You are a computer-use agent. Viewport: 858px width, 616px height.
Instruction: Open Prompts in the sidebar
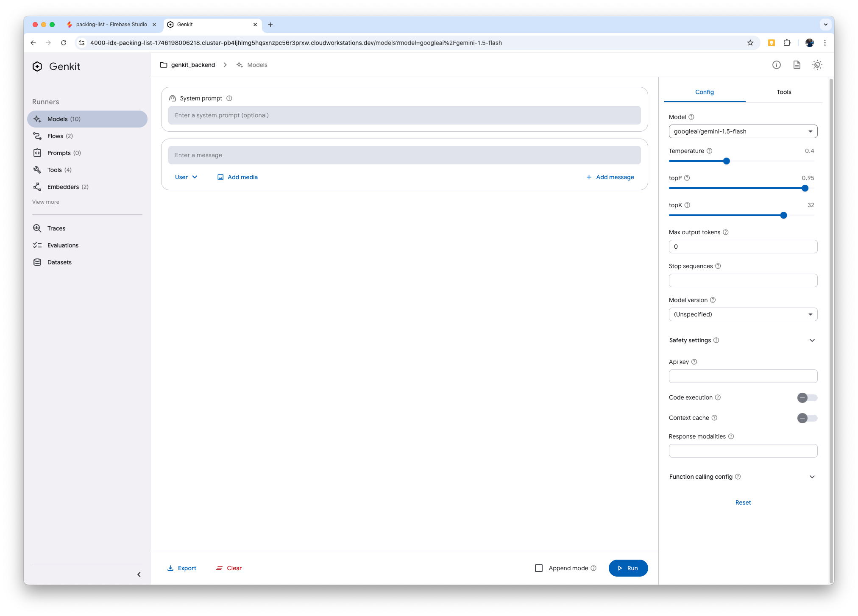click(x=87, y=153)
